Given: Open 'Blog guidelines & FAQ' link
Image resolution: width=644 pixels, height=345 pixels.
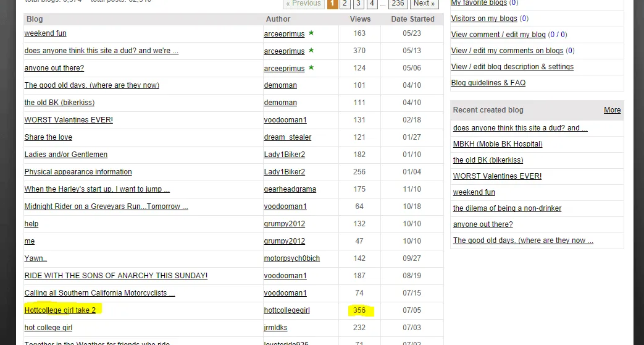Looking at the screenshot, I should tap(488, 83).
